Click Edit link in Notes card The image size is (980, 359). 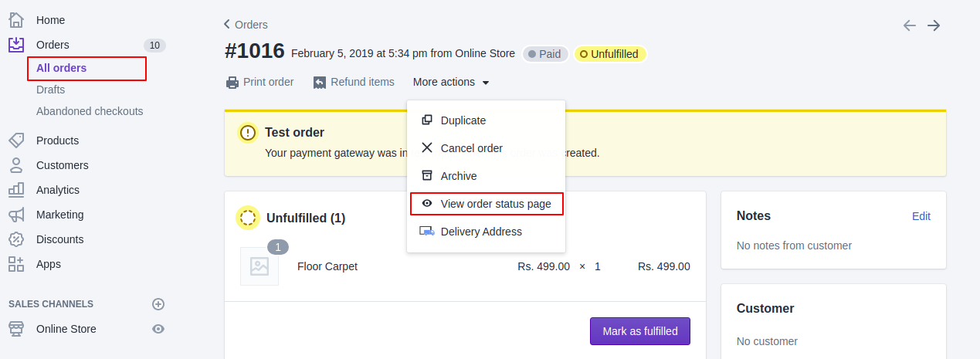(921, 216)
